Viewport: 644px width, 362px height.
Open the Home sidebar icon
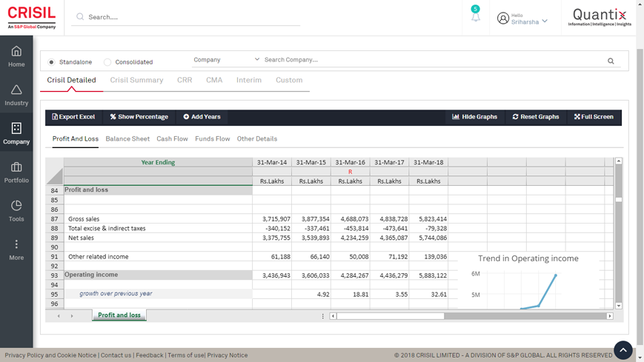16,56
